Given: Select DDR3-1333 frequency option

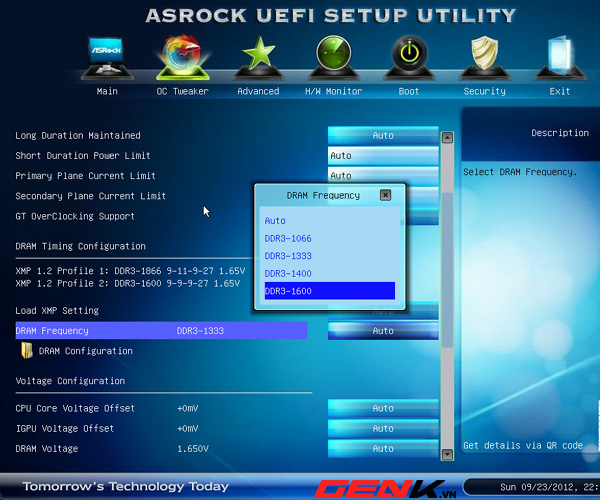Looking at the screenshot, I should tap(288, 256).
